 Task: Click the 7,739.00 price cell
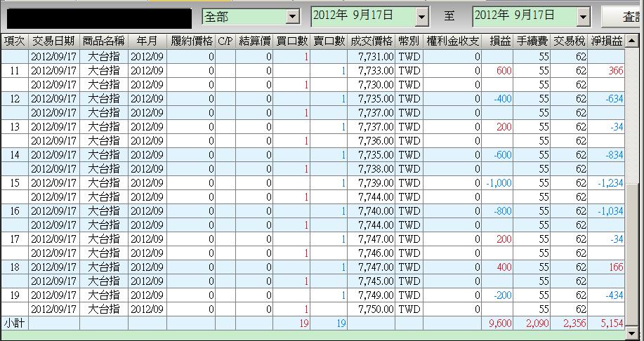[372, 182]
